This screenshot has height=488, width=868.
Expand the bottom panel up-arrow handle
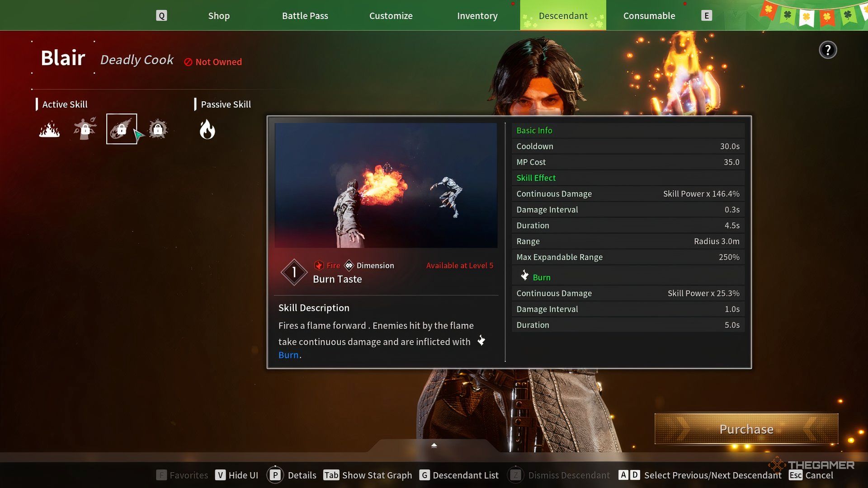point(434,446)
